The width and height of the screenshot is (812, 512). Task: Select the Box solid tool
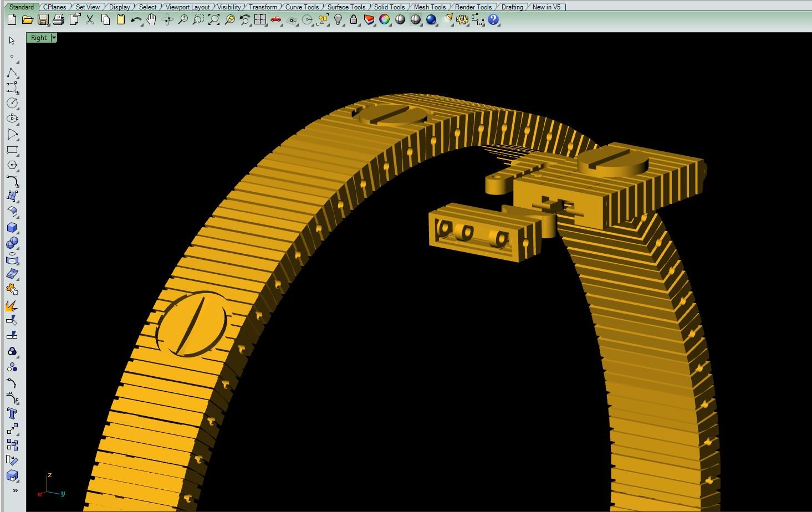[12, 228]
